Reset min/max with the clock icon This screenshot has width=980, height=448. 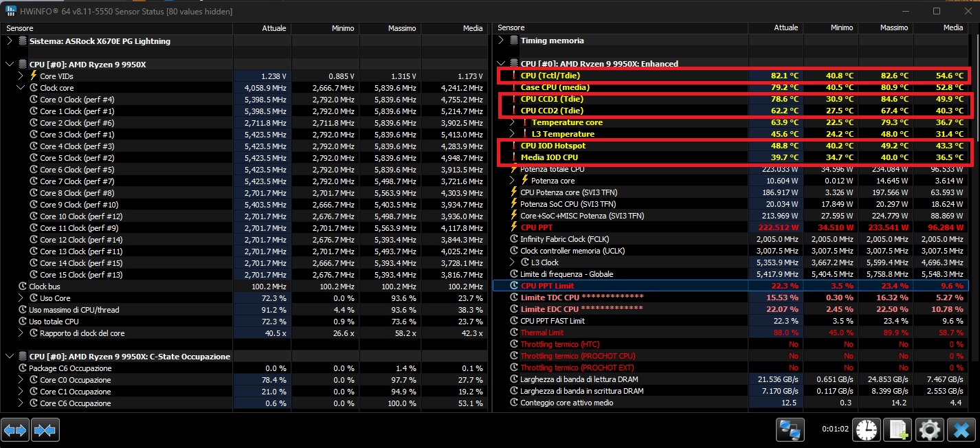[867, 430]
